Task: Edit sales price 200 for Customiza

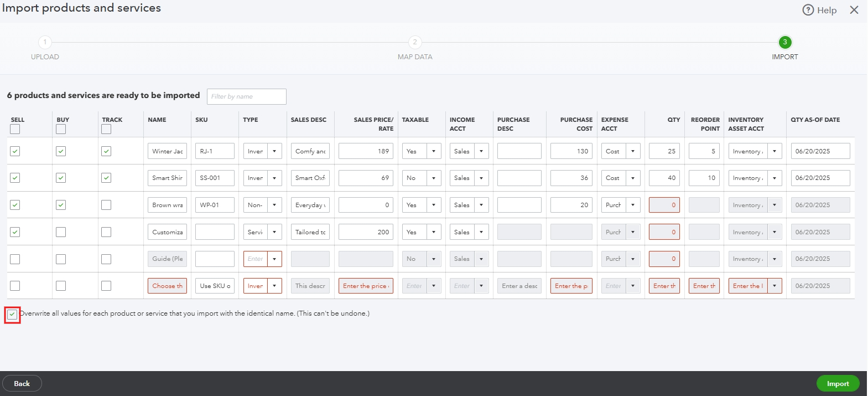Action: point(366,232)
